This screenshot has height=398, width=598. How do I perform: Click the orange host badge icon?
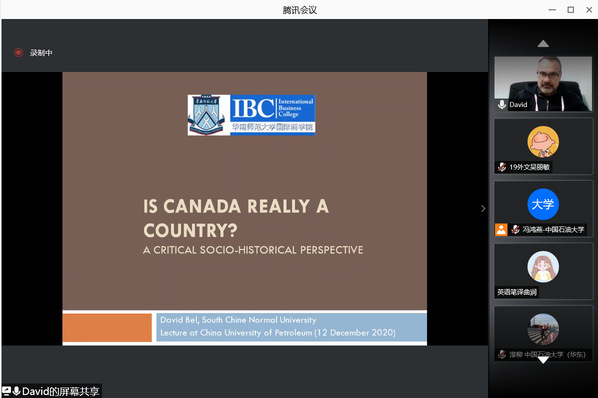click(501, 229)
